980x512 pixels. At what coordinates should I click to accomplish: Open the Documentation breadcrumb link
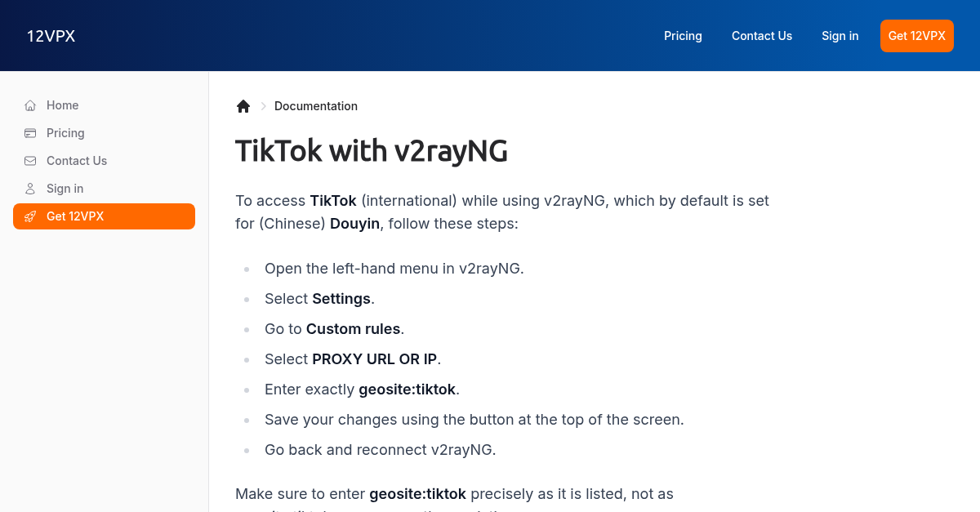point(316,106)
